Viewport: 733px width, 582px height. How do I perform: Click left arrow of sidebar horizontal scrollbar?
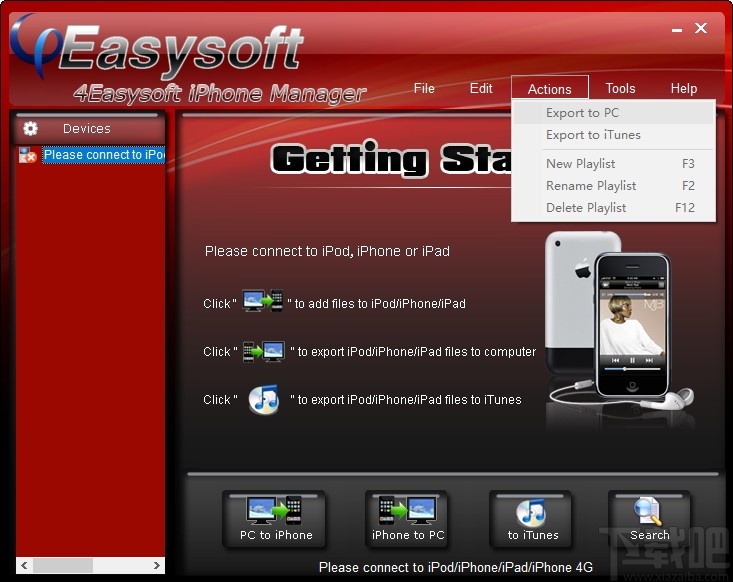click(24, 565)
